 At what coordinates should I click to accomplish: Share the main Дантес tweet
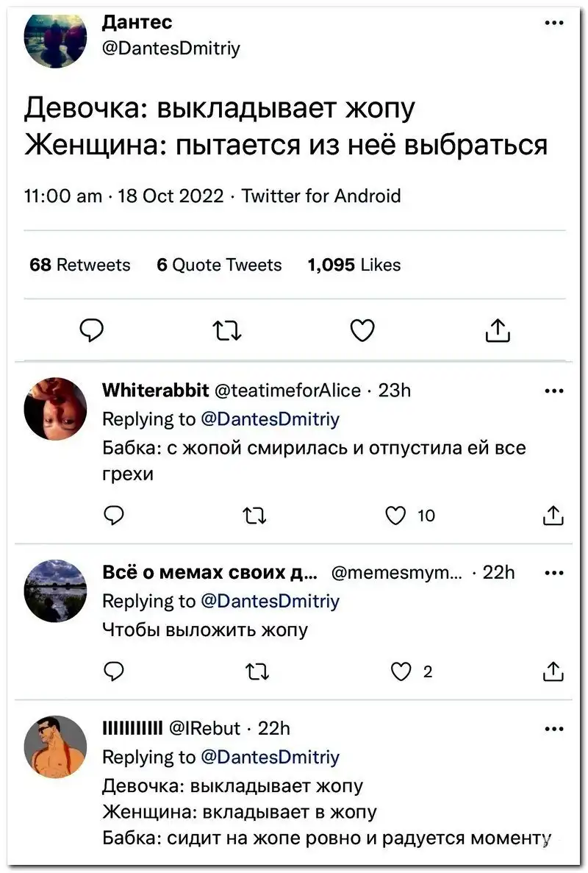[x=498, y=332]
